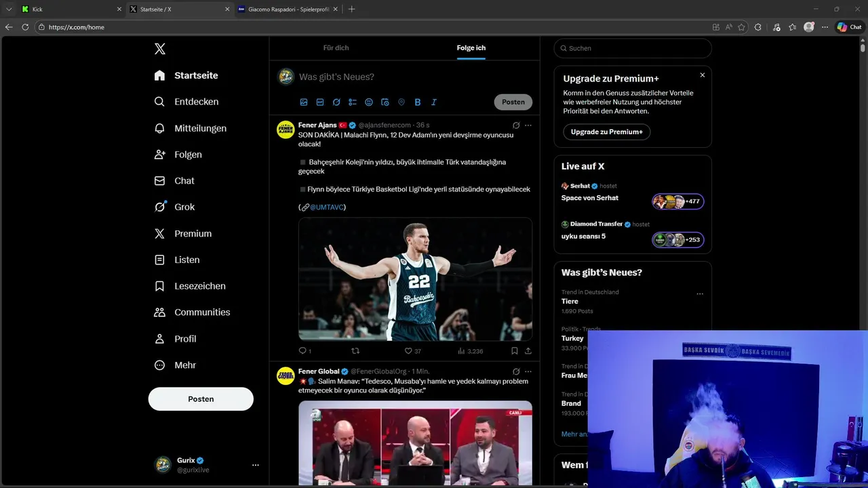Open browser settings and more menu

point(825,27)
